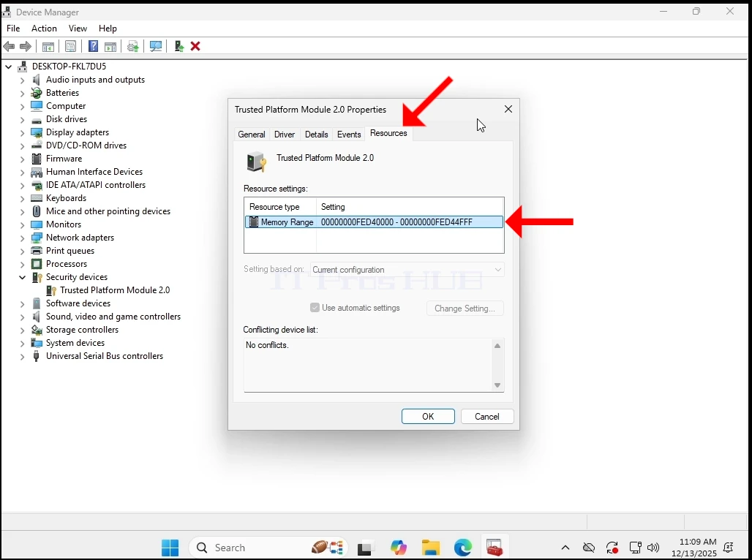The height and width of the screenshot is (560, 752).
Task: Switch to the General tab
Action: (x=252, y=135)
